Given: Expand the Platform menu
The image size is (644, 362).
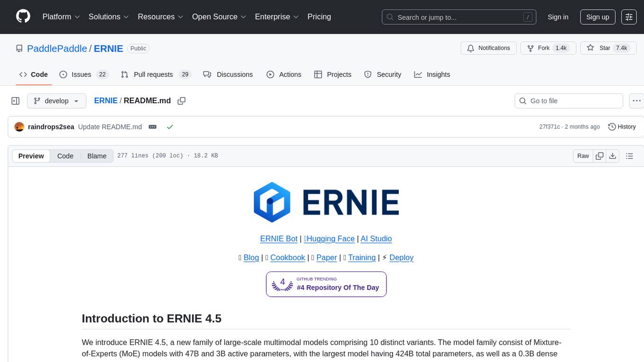Looking at the screenshot, I should point(61,17).
